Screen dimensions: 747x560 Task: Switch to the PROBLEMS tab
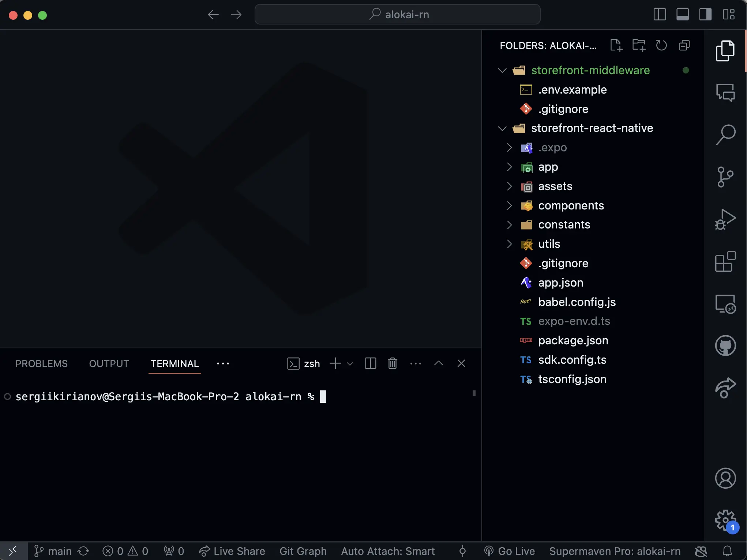tap(41, 364)
